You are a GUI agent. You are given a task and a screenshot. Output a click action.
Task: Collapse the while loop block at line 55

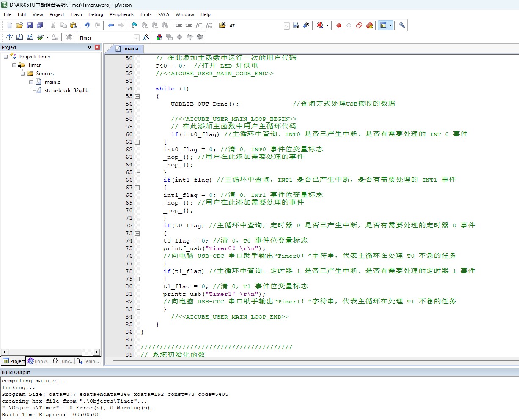click(137, 96)
